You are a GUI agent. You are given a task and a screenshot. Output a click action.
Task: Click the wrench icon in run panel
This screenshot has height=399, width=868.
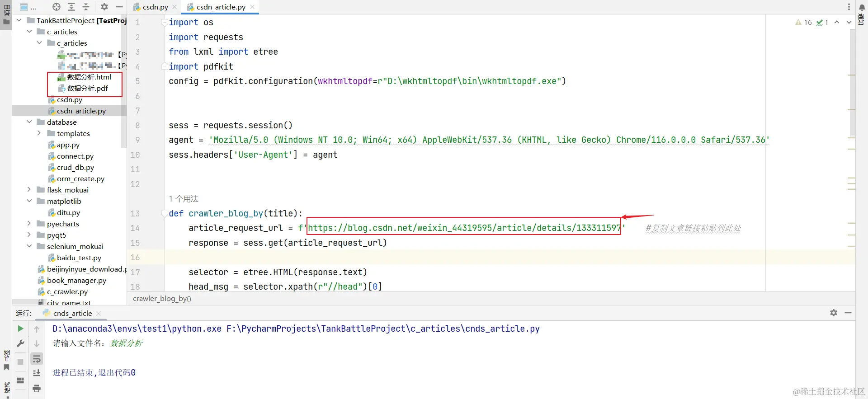click(x=20, y=343)
